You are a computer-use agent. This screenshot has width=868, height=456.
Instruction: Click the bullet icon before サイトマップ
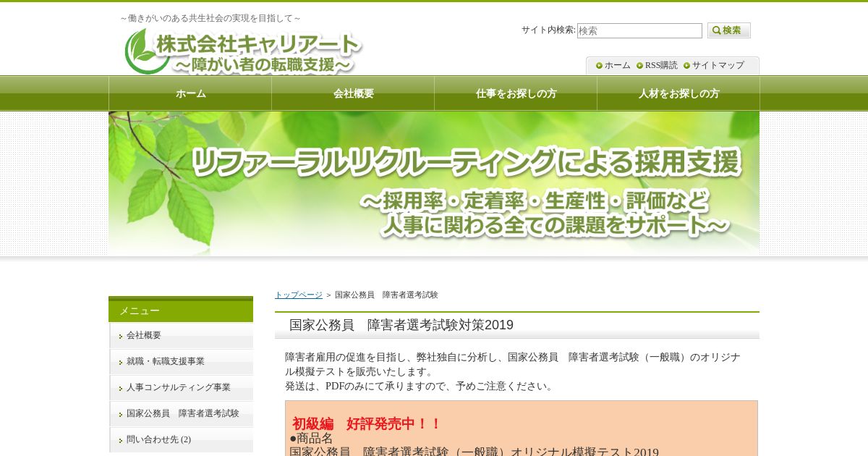pyautogui.click(x=686, y=66)
